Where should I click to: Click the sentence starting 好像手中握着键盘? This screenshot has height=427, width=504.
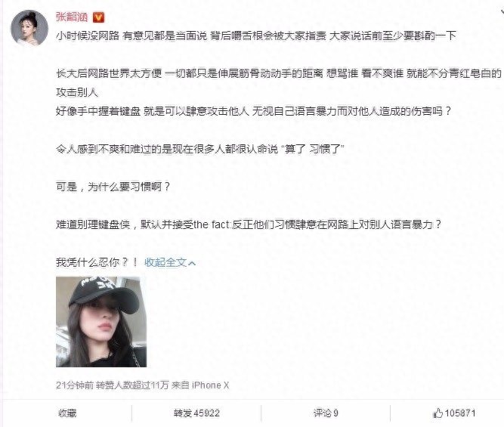[x=253, y=111]
